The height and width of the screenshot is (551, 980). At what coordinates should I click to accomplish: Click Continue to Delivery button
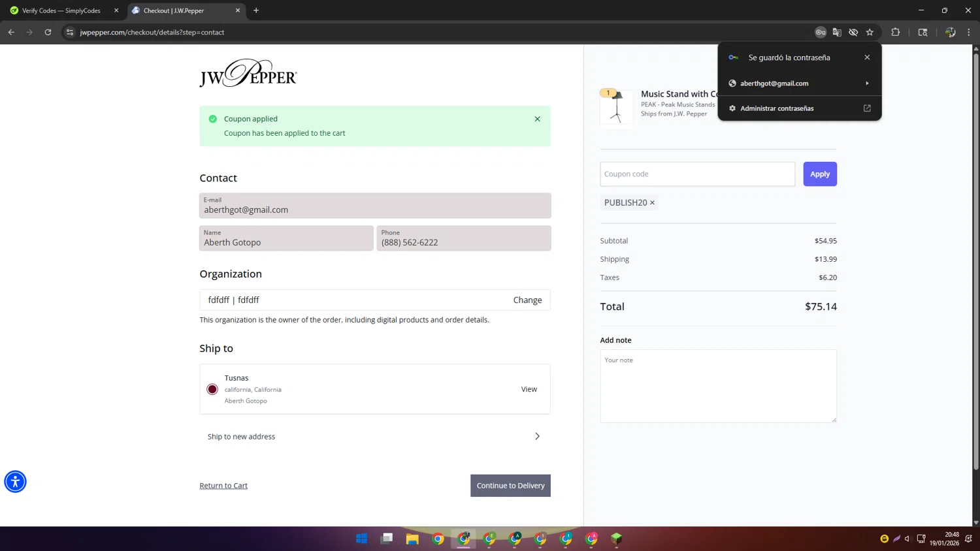[x=510, y=485]
